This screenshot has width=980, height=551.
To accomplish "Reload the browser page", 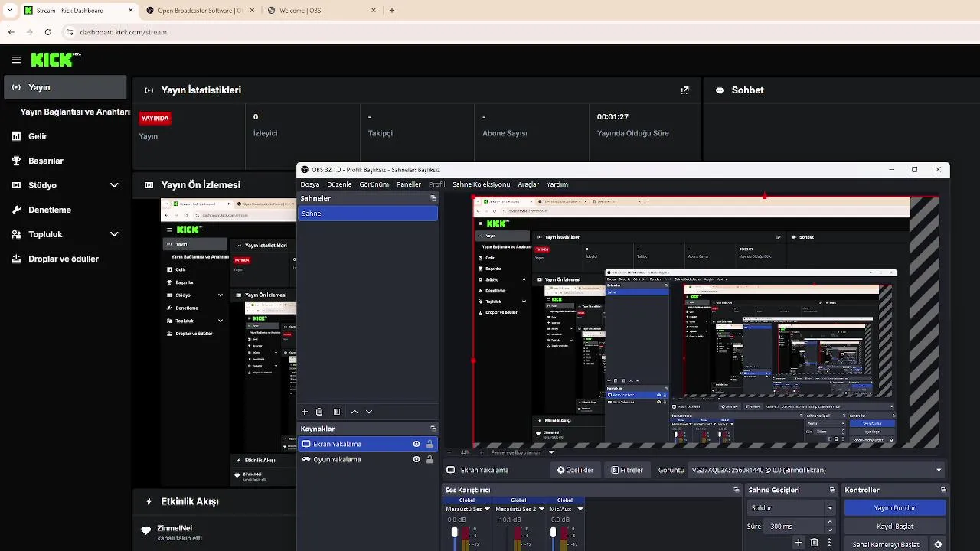I will point(47,32).
